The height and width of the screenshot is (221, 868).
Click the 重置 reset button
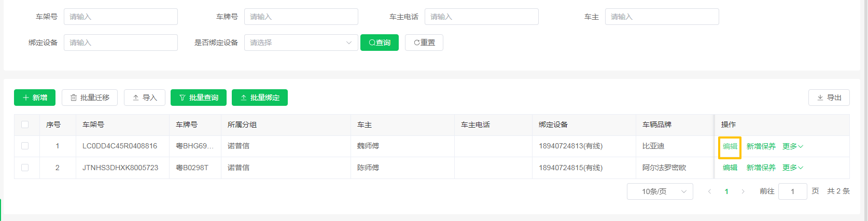424,43
